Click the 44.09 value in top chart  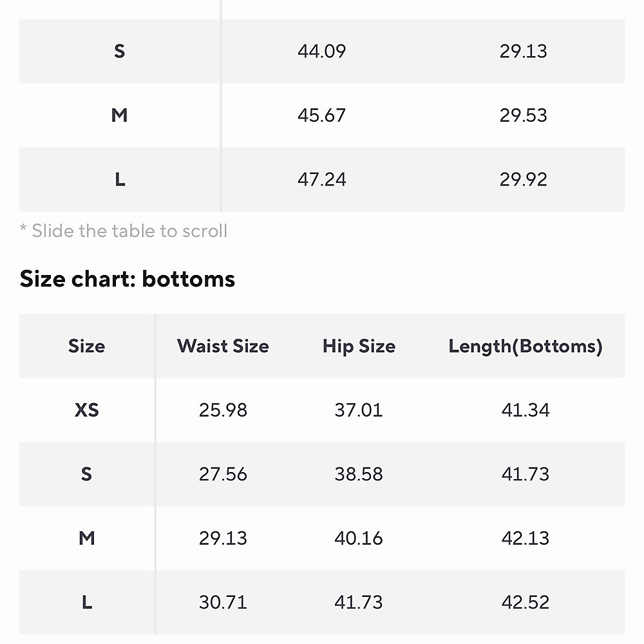point(321,52)
